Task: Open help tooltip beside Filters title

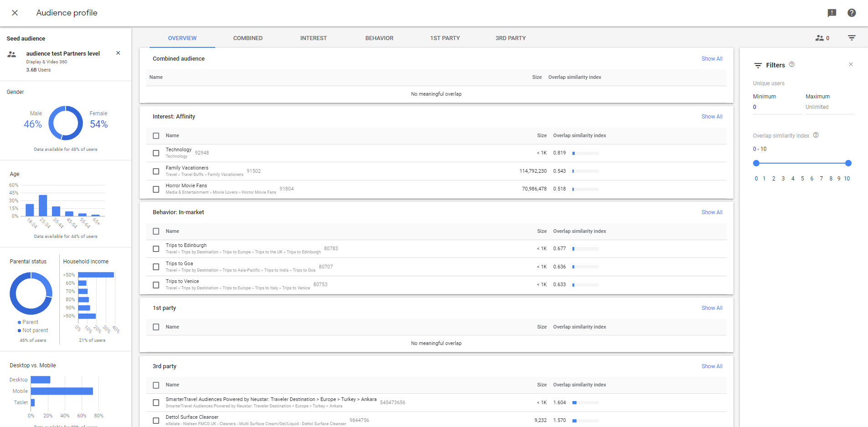Action: 792,65
